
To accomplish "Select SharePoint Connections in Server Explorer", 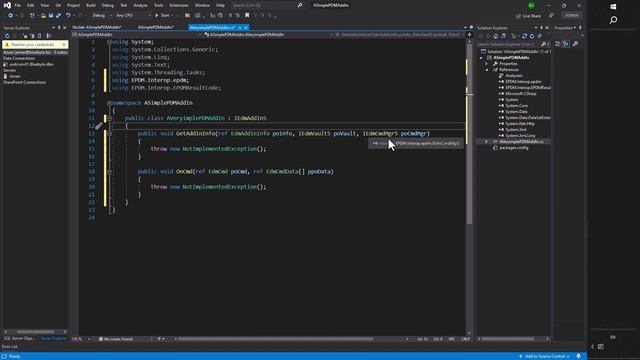I will point(24,82).
